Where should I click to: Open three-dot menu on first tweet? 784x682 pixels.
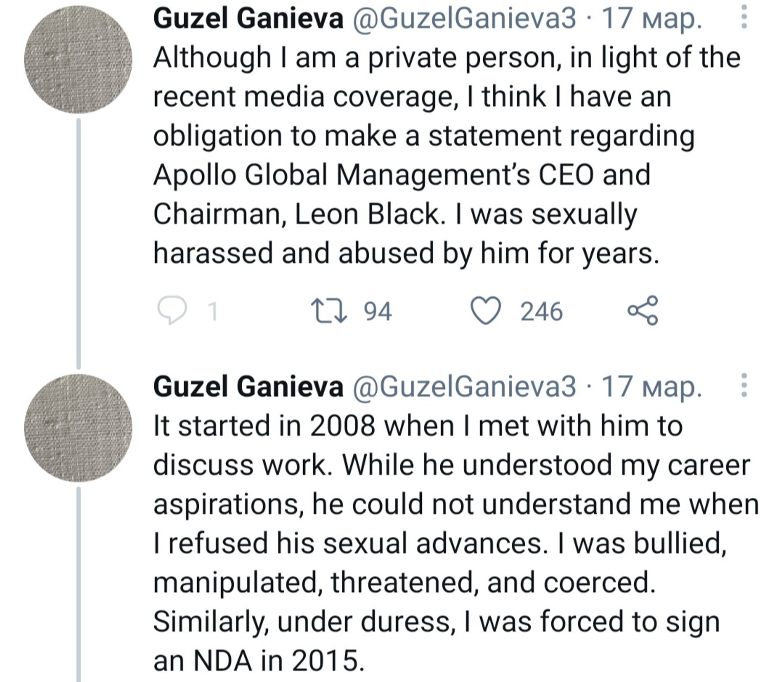[744, 17]
